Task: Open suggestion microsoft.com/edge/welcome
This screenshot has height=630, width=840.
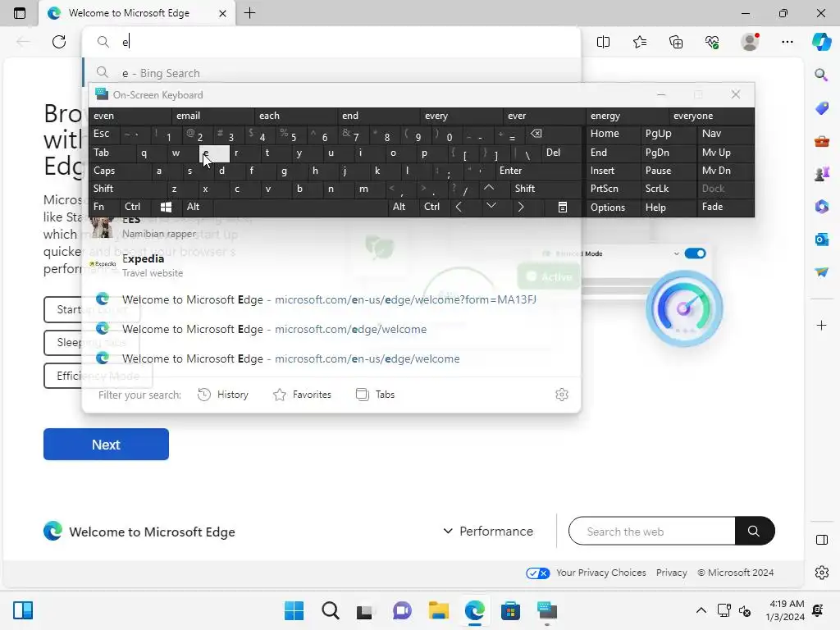Action: coord(331,329)
